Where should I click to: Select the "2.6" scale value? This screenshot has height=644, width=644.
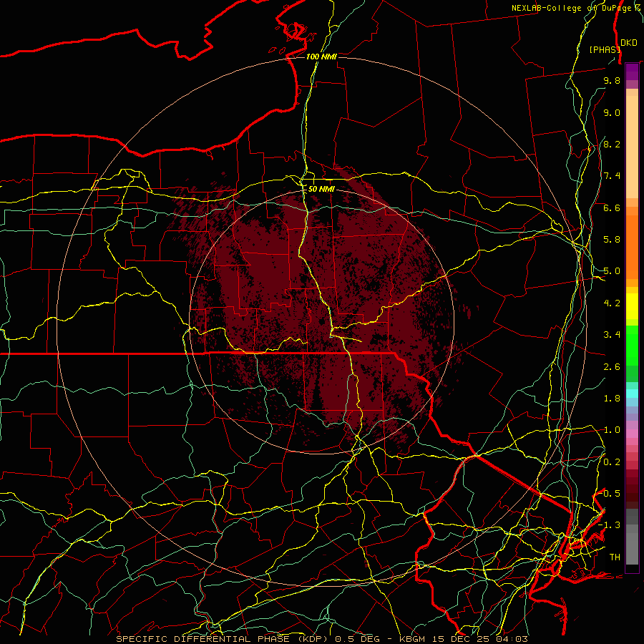click(x=612, y=367)
